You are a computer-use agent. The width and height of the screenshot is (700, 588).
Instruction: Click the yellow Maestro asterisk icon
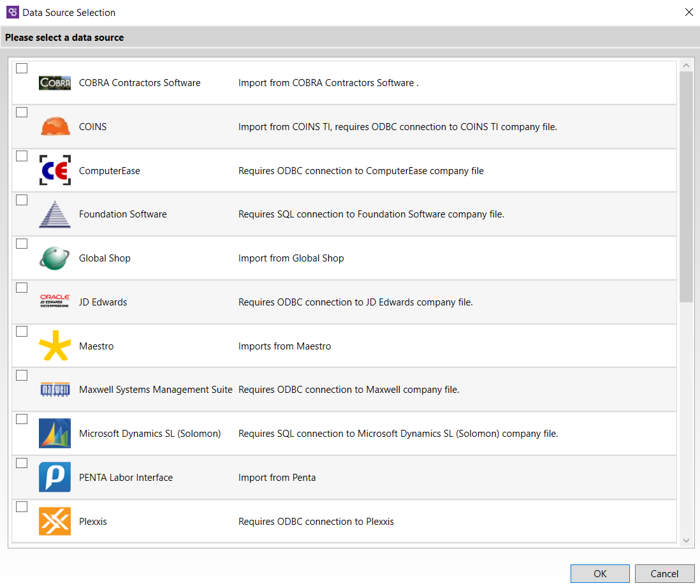55,345
